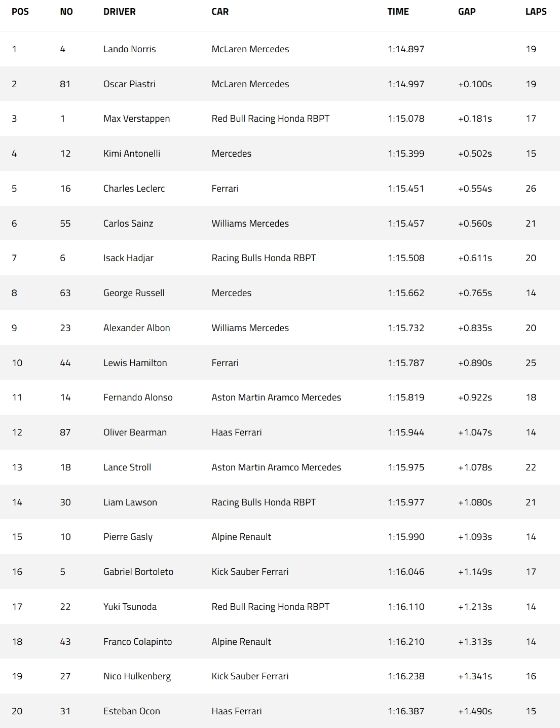This screenshot has height=728, width=560.
Task: Select Lewis Hamilton's name
Action: pyautogui.click(x=135, y=363)
